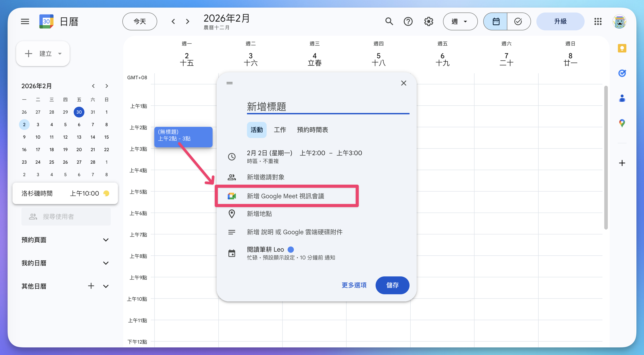Click the 儲存 button
Screen dimensions: 644x355
(x=392, y=285)
